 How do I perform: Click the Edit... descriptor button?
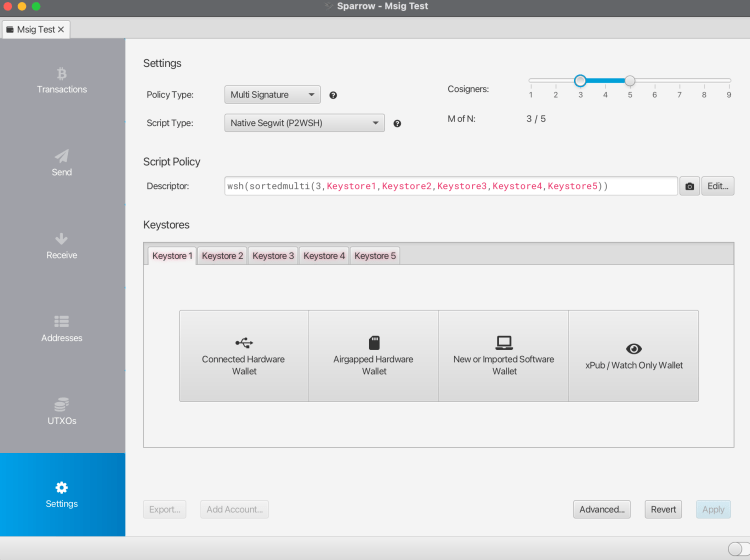click(x=717, y=186)
